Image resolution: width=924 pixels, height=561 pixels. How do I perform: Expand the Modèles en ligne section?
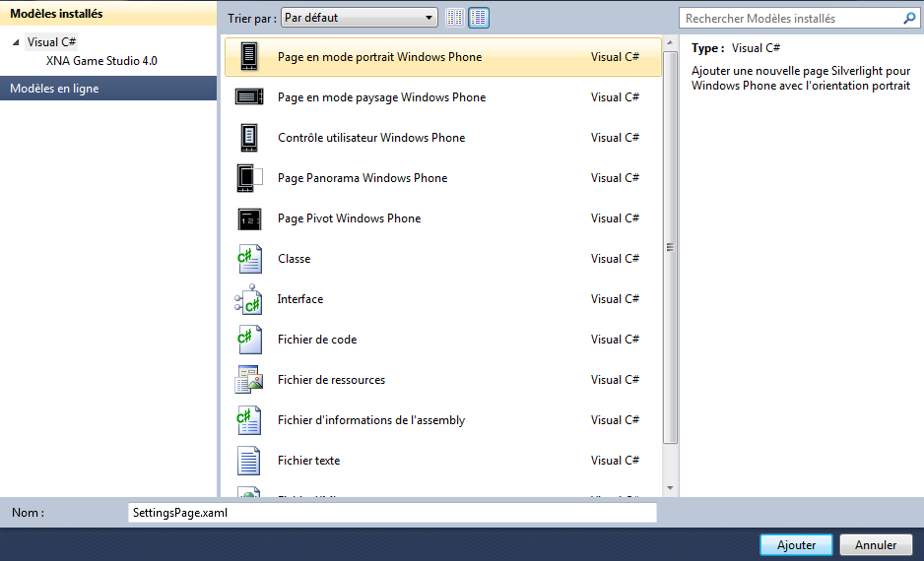[108, 89]
